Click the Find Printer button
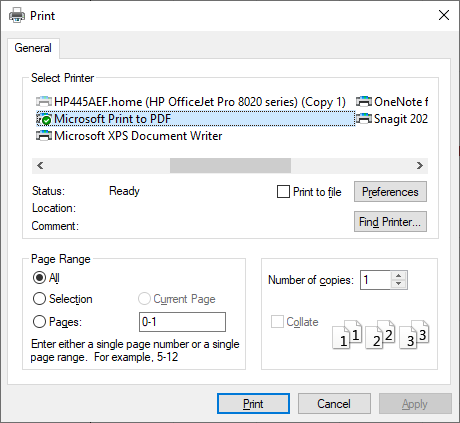The image size is (460, 423). [x=390, y=221]
